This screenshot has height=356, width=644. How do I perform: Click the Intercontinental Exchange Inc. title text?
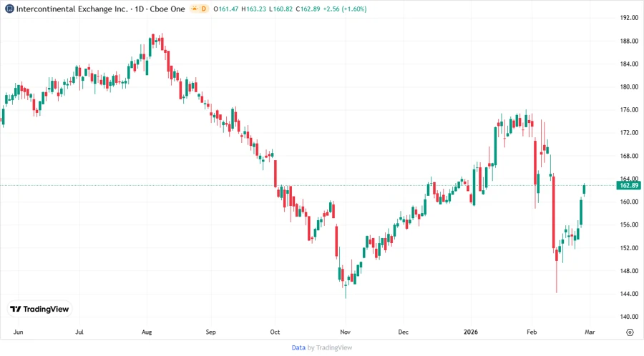tap(72, 9)
